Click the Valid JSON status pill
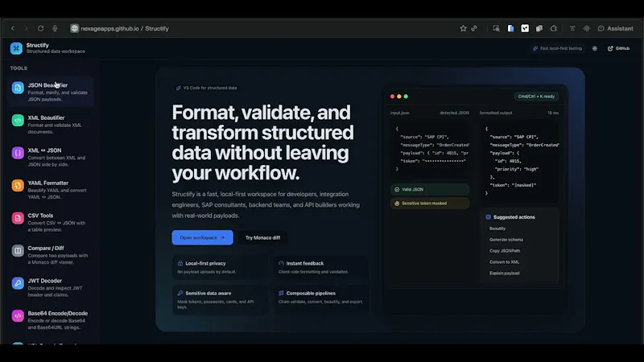The width and height of the screenshot is (644, 362). pyautogui.click(x=430, y=190)
